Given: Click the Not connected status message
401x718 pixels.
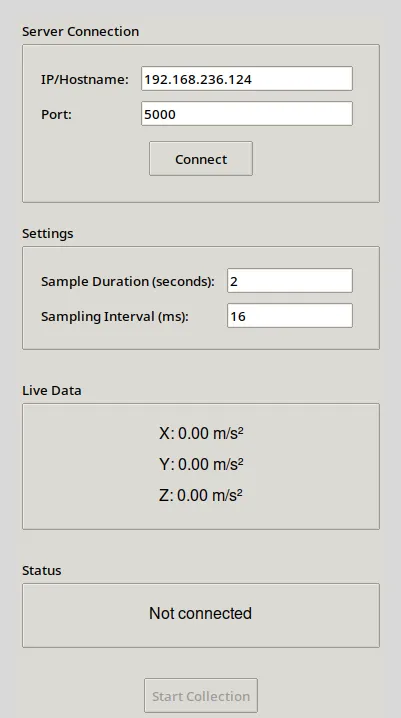Looking at the screenshot, I should click(200, 613).
